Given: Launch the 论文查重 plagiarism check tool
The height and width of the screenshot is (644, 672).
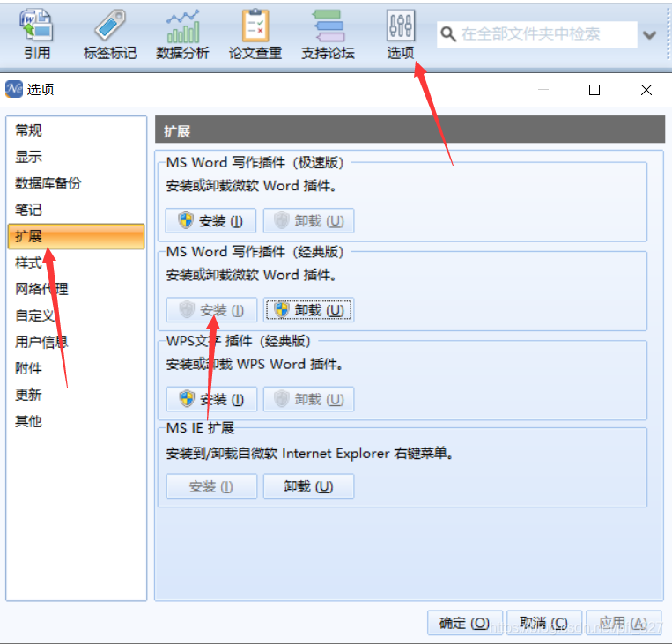Looking at the screenshot, I should click(255, 34).
